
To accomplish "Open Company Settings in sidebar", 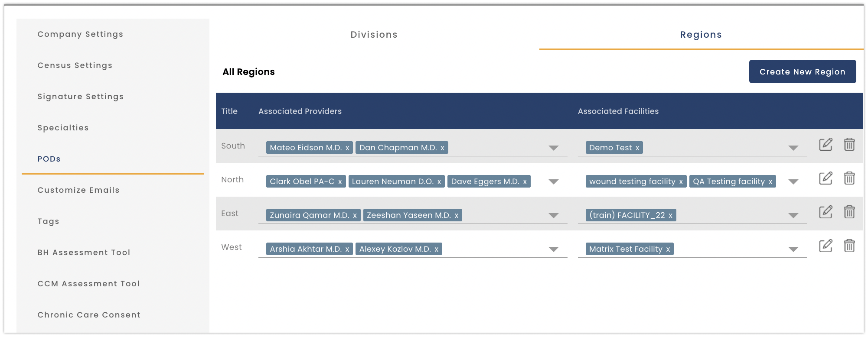I will [x=80, y=34].
